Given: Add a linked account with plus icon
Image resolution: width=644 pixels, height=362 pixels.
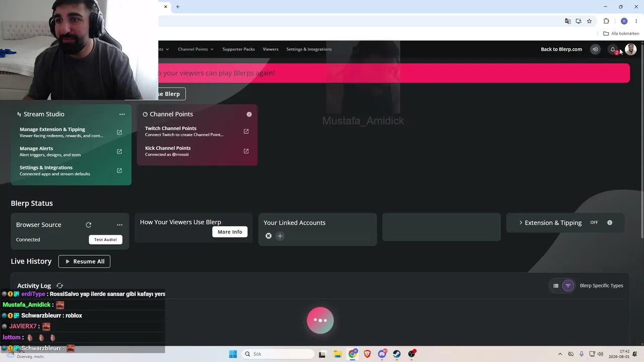Looking at the screenshot, I should (x=280, y=236).
